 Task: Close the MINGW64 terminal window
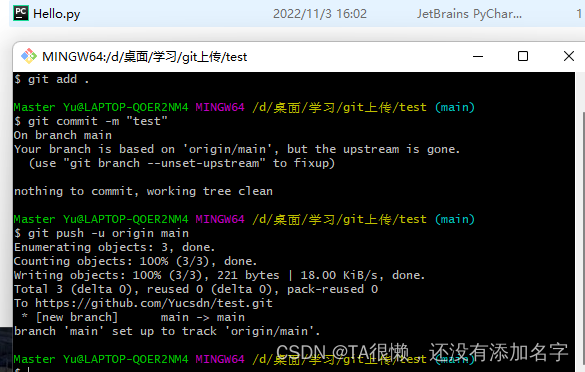click(569, 56)
